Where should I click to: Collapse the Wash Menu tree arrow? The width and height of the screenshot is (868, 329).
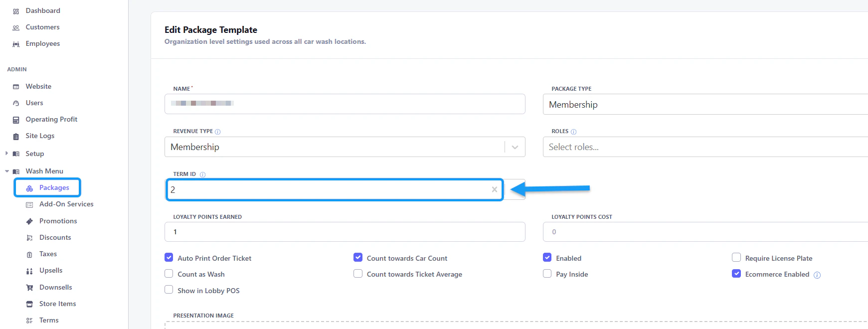coord(7,171)
